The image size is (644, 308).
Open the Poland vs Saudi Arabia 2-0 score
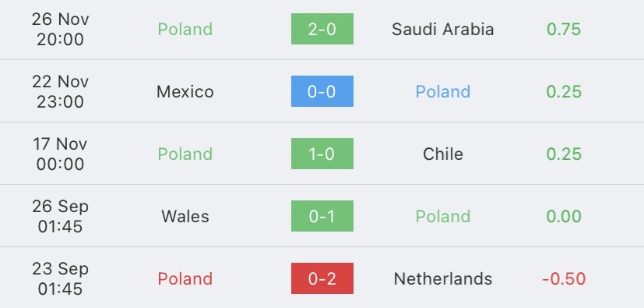tap(322, 29)
